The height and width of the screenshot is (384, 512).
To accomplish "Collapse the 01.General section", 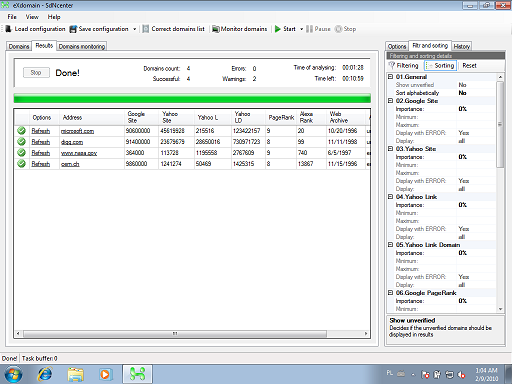I will point(391,77).
